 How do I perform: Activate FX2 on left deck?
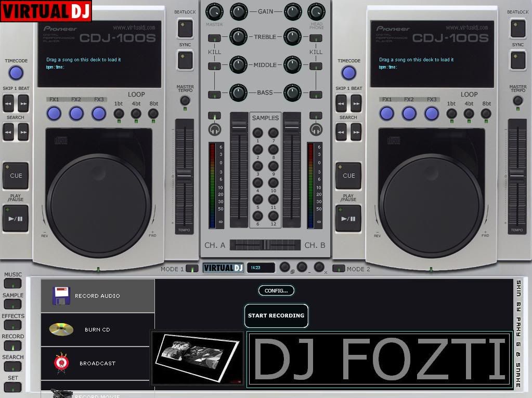[76, 114]
